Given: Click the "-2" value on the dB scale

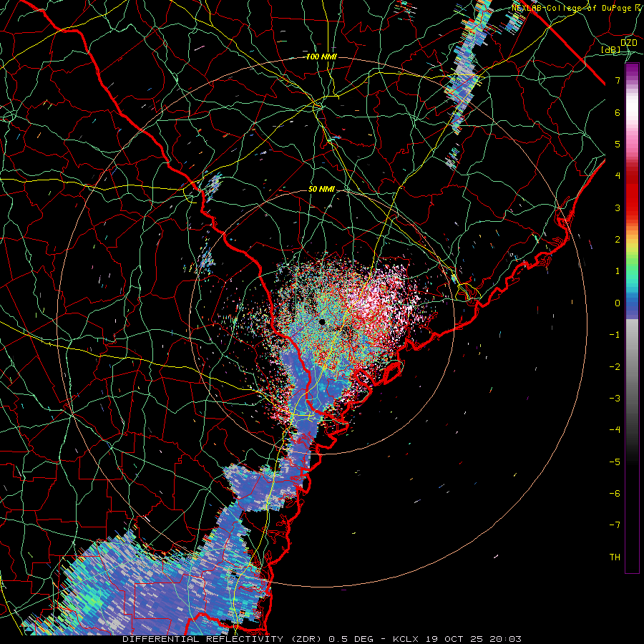Looking at the screenshot, I should pos(615,366).
